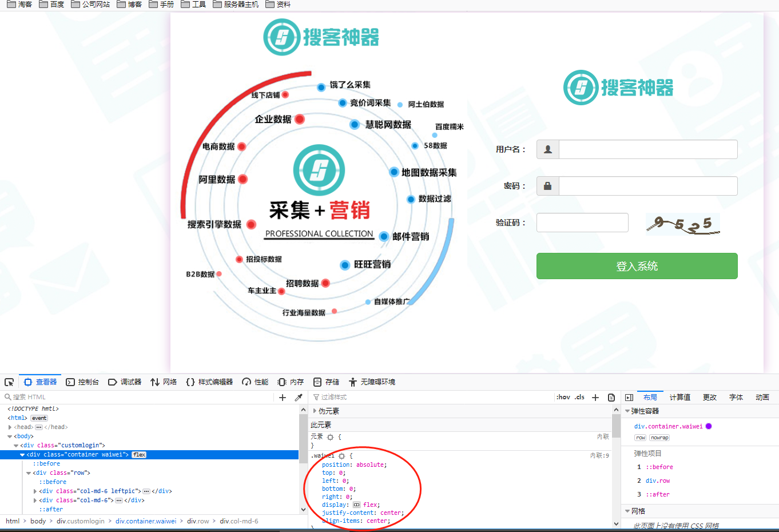Open the 博客 bookmark folder
The height and width of the screenshot is (532, 779).
[x=129, y=4]
